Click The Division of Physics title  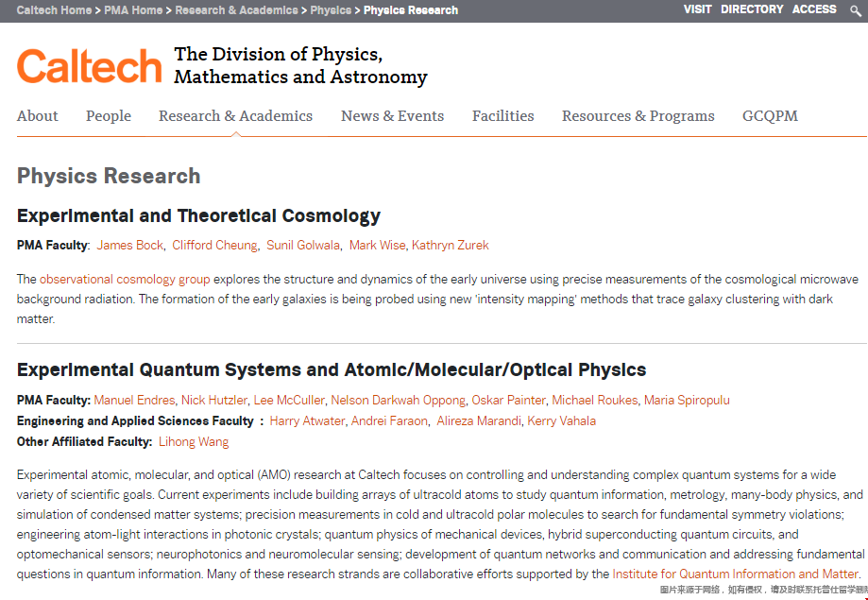[300, 65]
